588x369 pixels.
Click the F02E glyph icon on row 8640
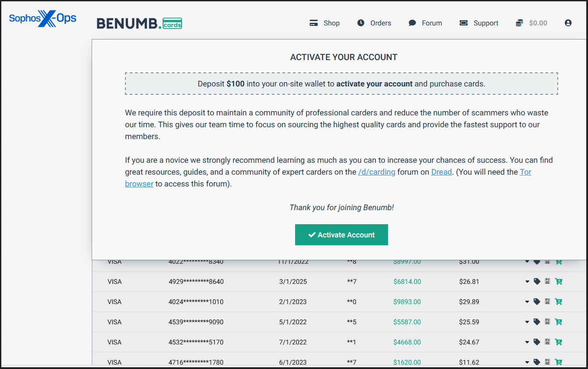(547, 282)
